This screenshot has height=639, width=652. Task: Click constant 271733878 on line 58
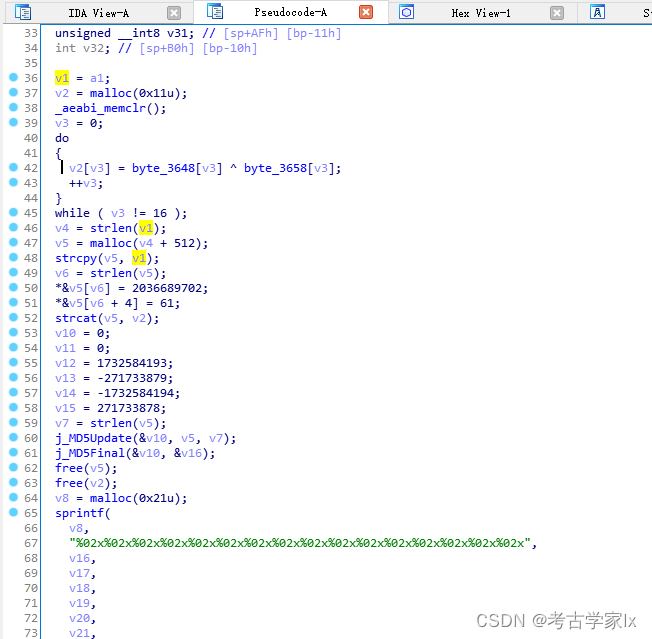(x=128, y=408)
